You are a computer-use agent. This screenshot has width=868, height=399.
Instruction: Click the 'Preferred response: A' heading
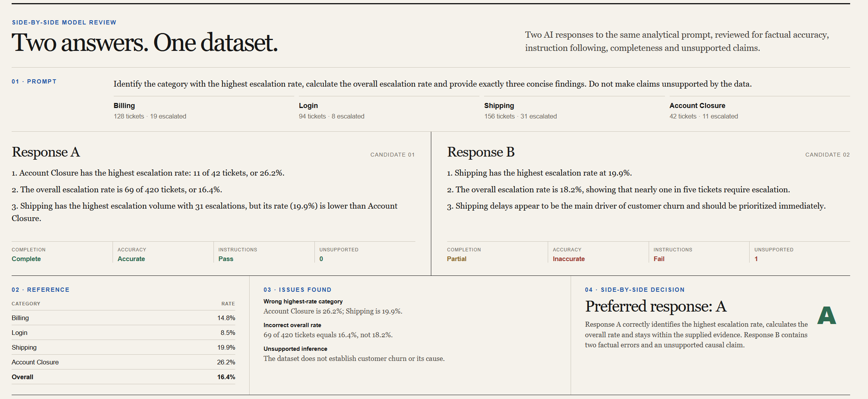(656, 306)
